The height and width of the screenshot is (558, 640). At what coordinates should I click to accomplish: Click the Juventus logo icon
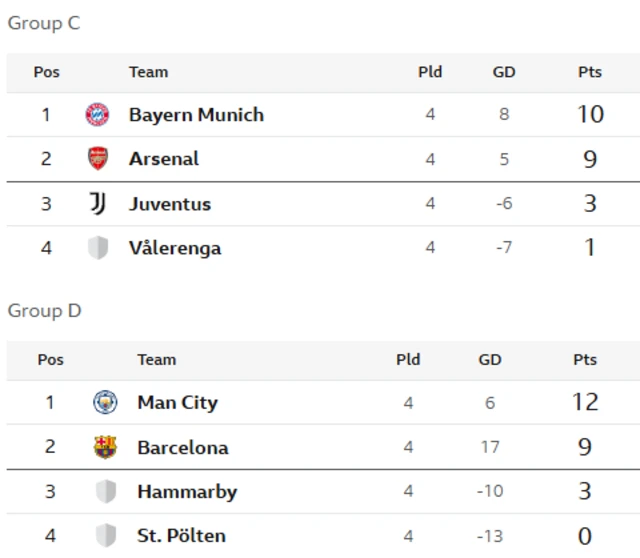coord(98,203)
